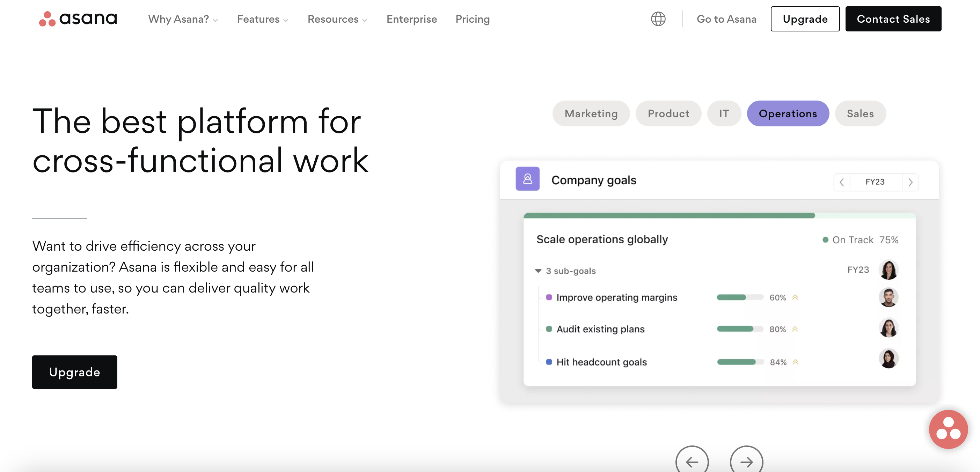
Task: Click the Audit existing plans progress bar
Action: pyautogui.click(x=740, y=329)
